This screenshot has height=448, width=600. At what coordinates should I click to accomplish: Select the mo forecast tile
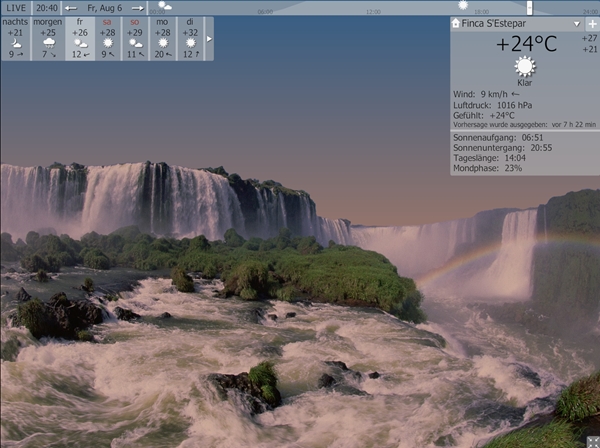163,38
